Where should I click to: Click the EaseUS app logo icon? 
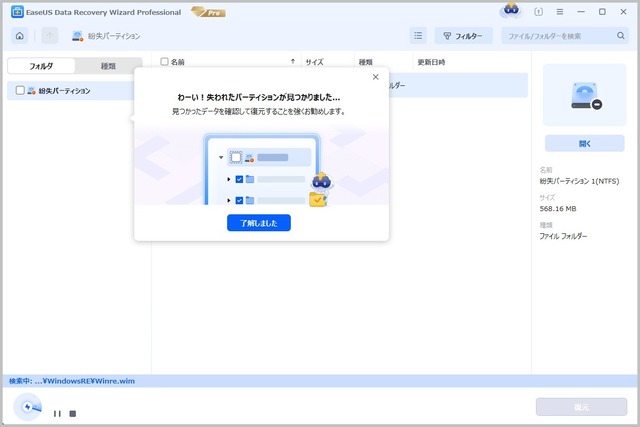pos(17,12)
